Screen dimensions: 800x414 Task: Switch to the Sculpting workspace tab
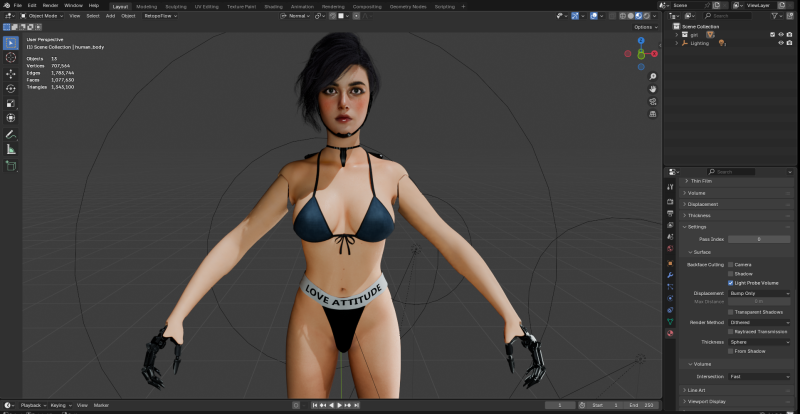click(175, 5)
